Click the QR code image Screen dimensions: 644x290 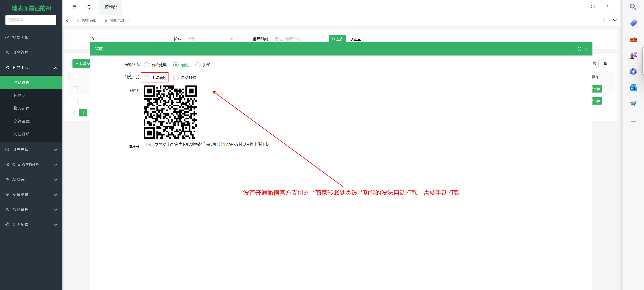click(x=170, y=112)
